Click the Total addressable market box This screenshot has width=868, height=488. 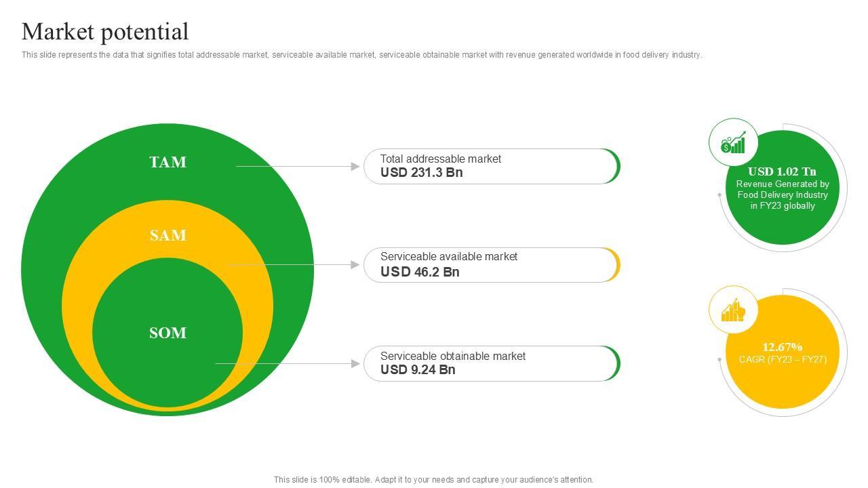(x=491, y=166)
